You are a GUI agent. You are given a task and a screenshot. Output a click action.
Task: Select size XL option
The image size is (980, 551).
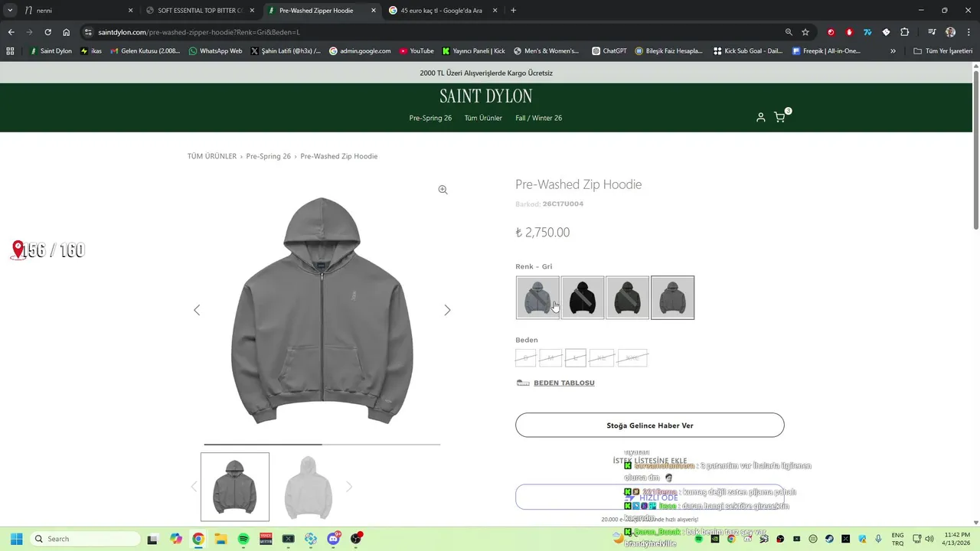(602, 357)
